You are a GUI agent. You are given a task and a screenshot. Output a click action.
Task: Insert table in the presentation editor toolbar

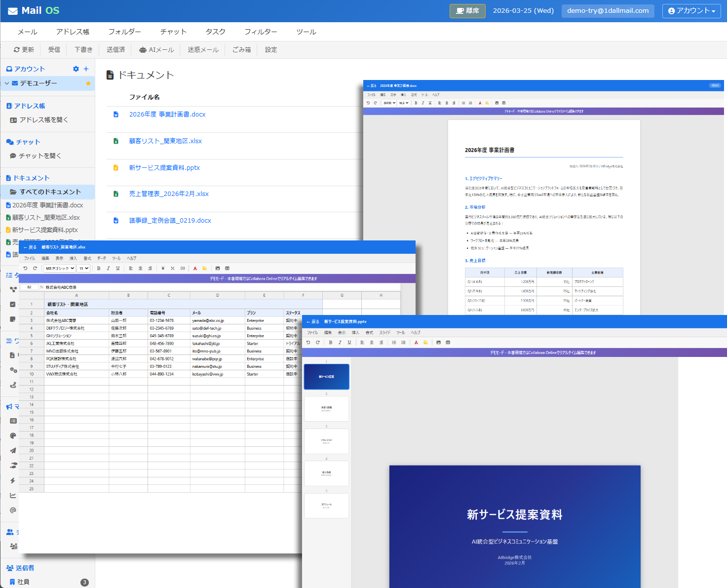tap(448, 343)
